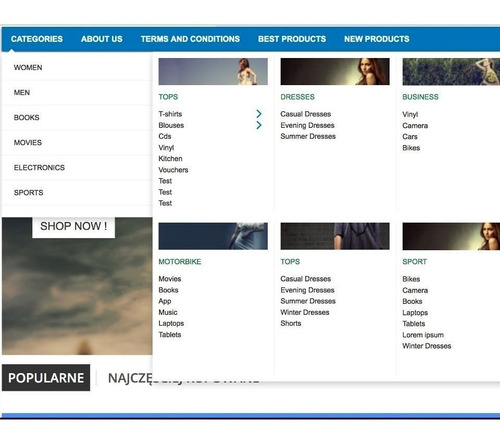The height and width of the screenshot is (440, 500).
Task: Open Tablets link under Motorbike
Action: [x=170, y=335]
